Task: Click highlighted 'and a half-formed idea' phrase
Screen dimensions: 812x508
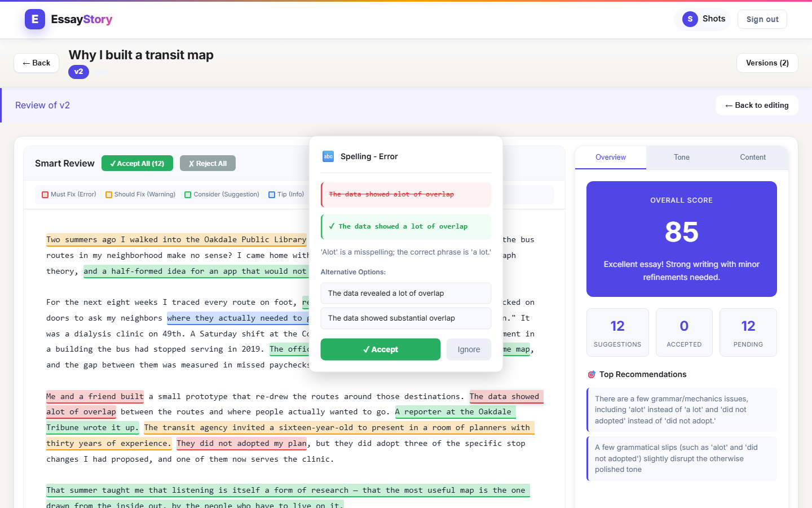Action: 195,271
